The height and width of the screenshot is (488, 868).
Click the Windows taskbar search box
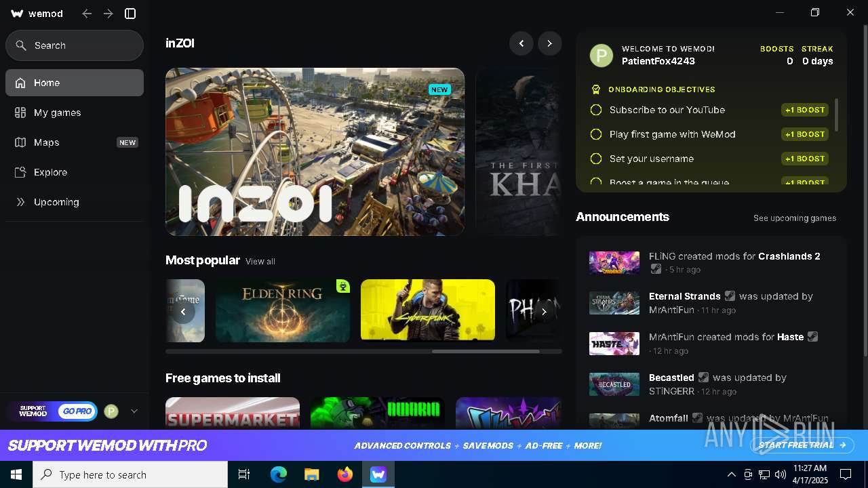tap(130, 474)
